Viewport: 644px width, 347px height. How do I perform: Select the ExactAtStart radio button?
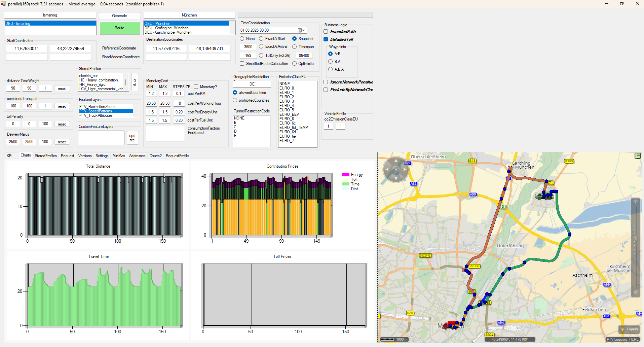(x=261, y=39)
